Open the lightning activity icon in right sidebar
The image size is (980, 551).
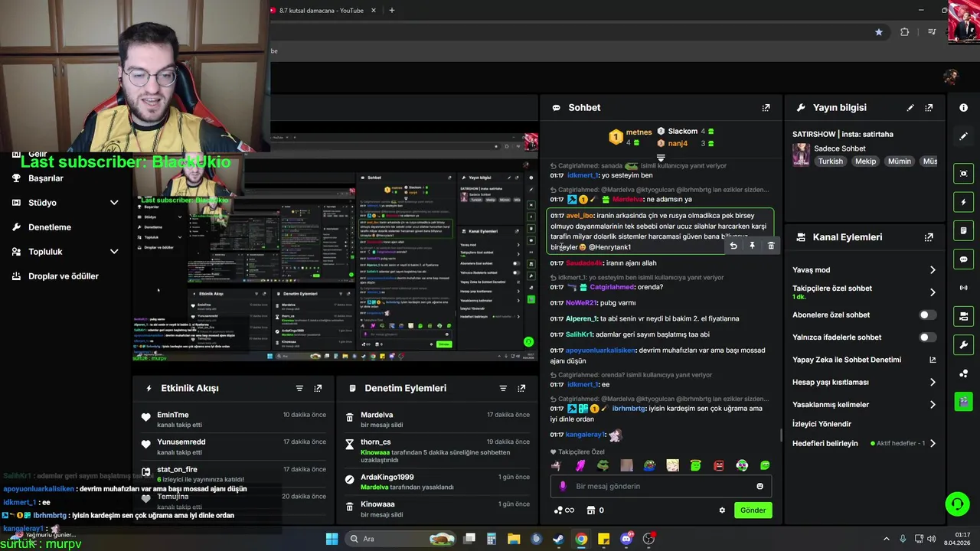[963, 202]
